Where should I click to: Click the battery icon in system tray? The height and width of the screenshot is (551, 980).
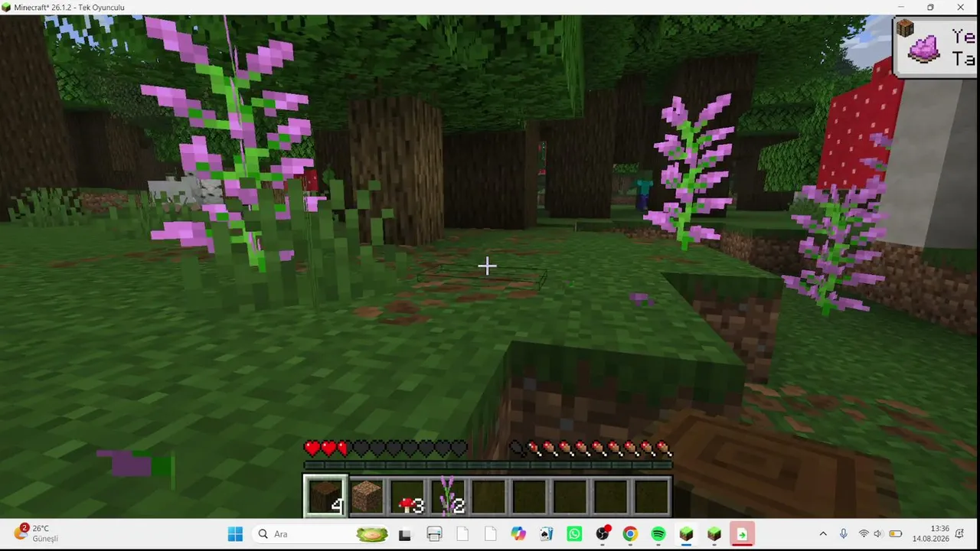pos(894,534)
